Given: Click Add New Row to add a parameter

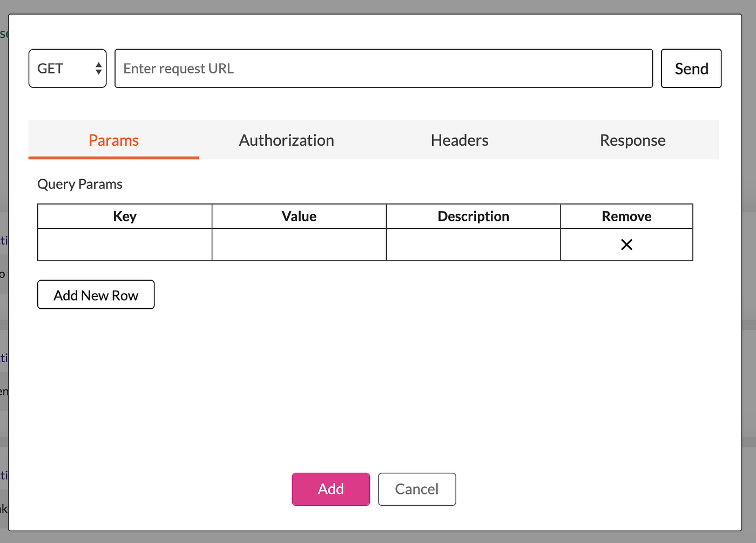Looking at the screenshot, I should [96, 295].
